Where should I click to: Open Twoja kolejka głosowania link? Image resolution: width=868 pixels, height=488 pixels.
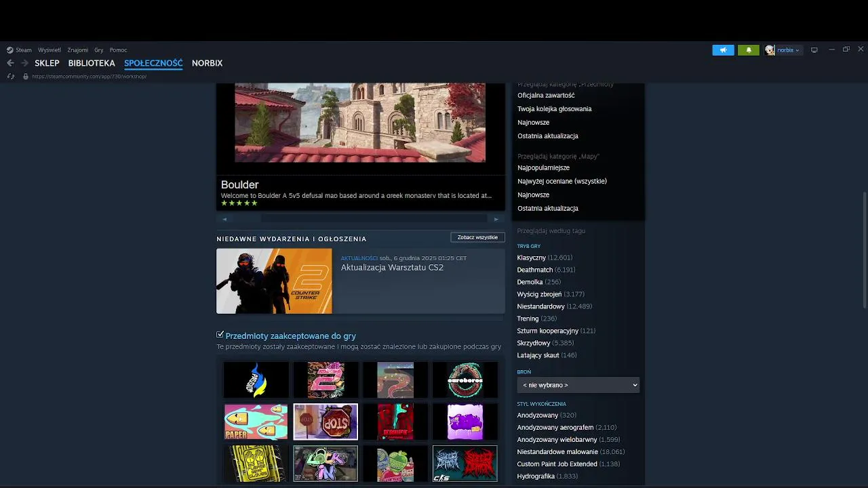point(554,109)
